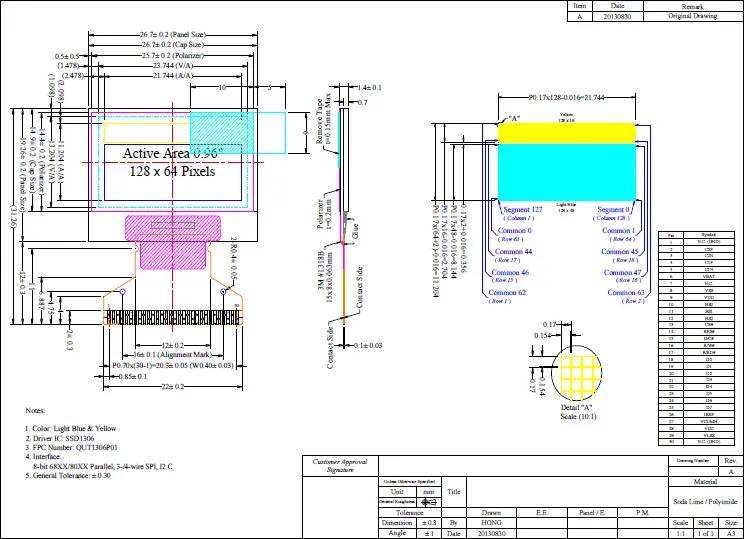Click the "1:1" scale value cell
744x539 pixels.
(680, 533)
